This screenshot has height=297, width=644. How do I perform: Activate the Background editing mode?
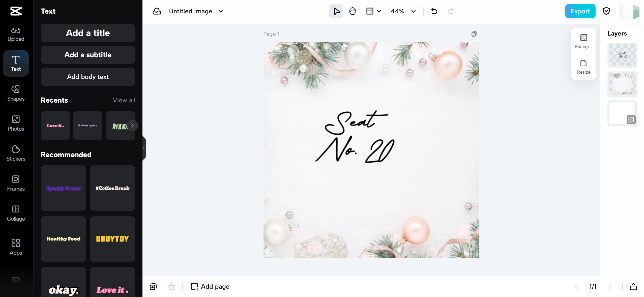pos(583,41)
